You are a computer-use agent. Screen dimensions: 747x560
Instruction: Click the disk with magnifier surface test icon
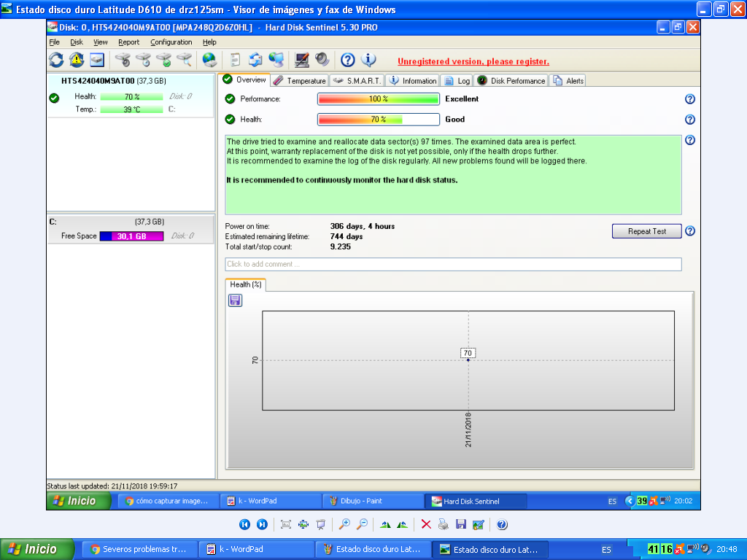[x=185, y=60]
